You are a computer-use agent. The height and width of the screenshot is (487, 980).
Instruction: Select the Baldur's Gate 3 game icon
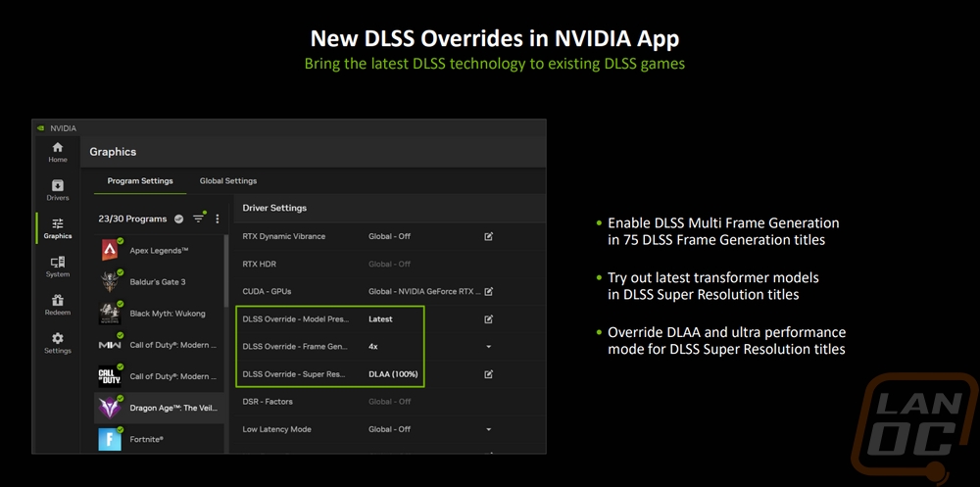pos(110,281)
